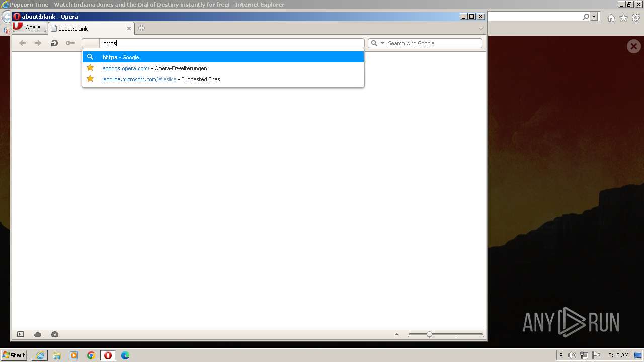
Task: Open Action Center flag icon
Action: tap(596, 355)
